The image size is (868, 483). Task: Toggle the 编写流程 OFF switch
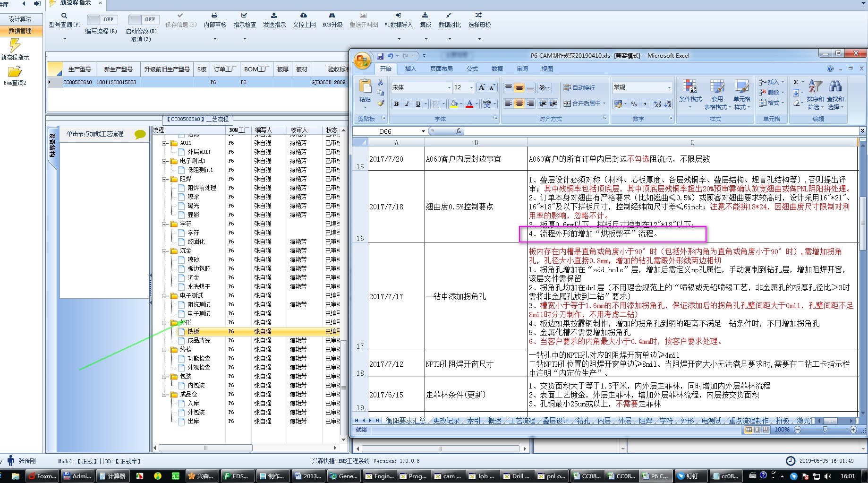[x=102, y=19]
